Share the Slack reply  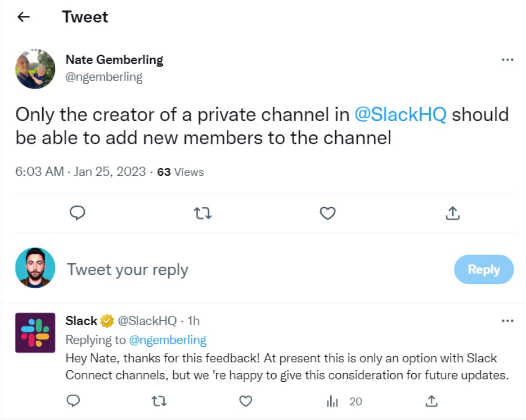pos(431,401)
